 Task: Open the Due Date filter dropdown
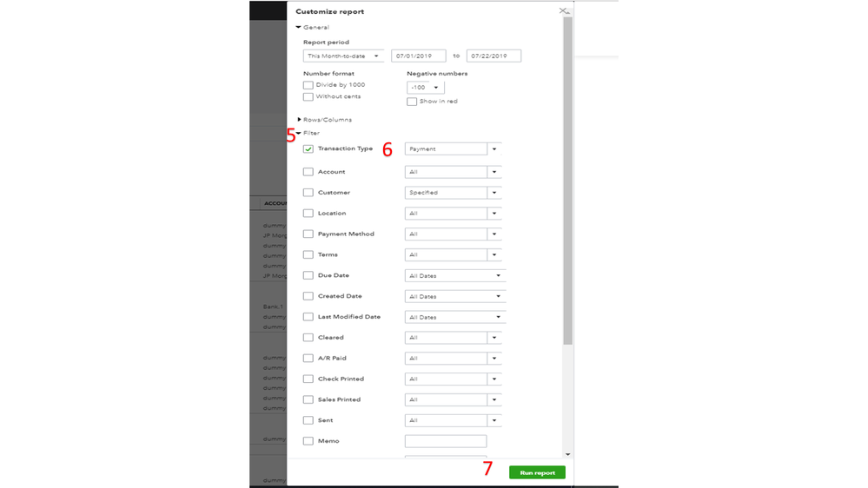454,276
